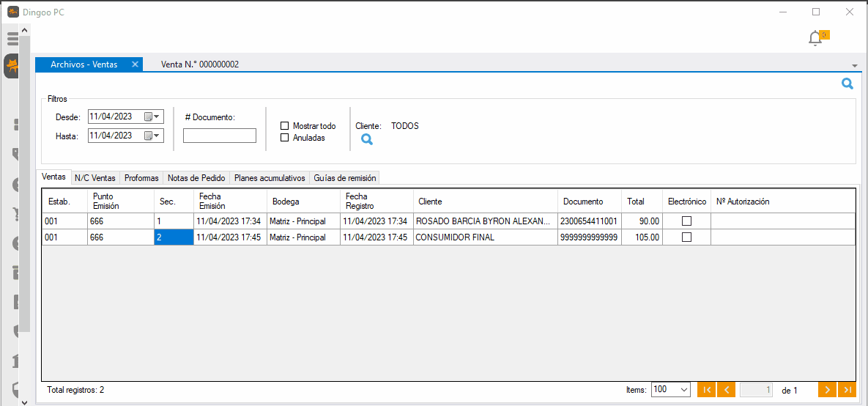Click the blue search magnifier at top right
The image size is (868, 406).
[847, 84]
